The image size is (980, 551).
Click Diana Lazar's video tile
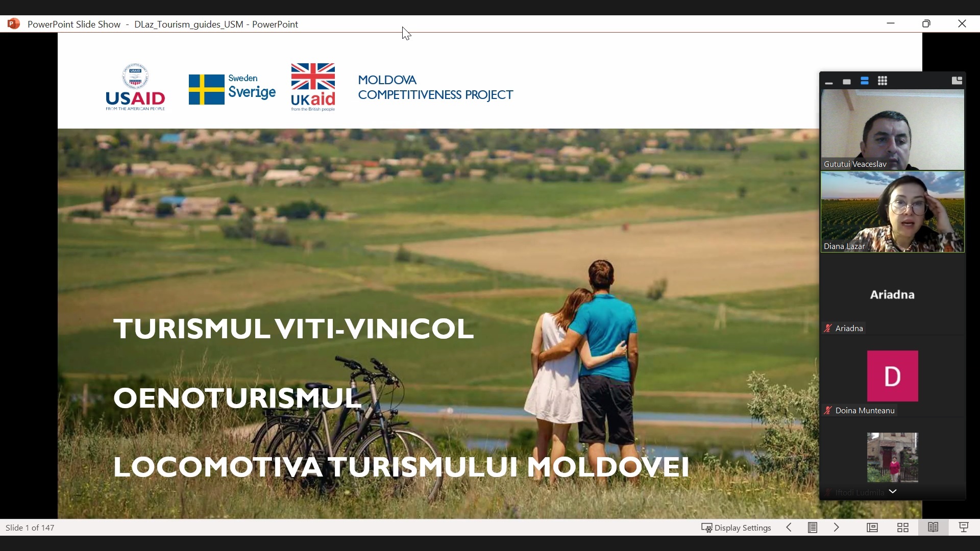(x=892, y=212)
